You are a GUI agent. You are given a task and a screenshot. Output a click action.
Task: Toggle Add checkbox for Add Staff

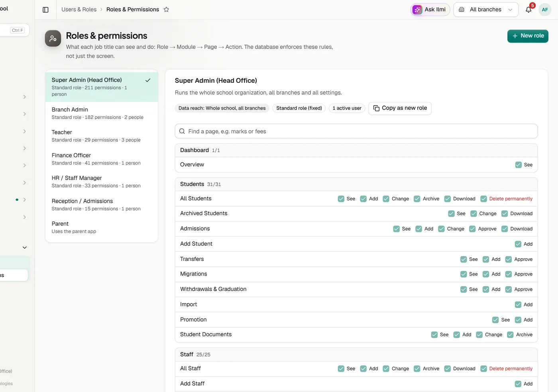(518, 384)
